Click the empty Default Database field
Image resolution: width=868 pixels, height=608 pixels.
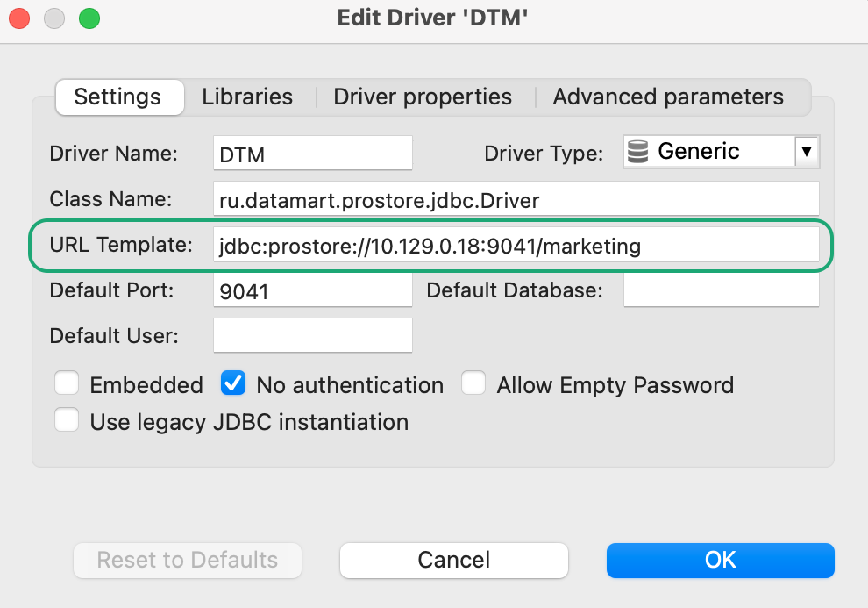pyautogui.click(x=721, y=290)
